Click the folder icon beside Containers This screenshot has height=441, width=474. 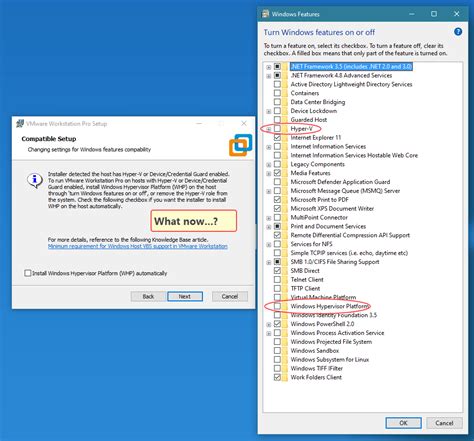click(285, 93)
